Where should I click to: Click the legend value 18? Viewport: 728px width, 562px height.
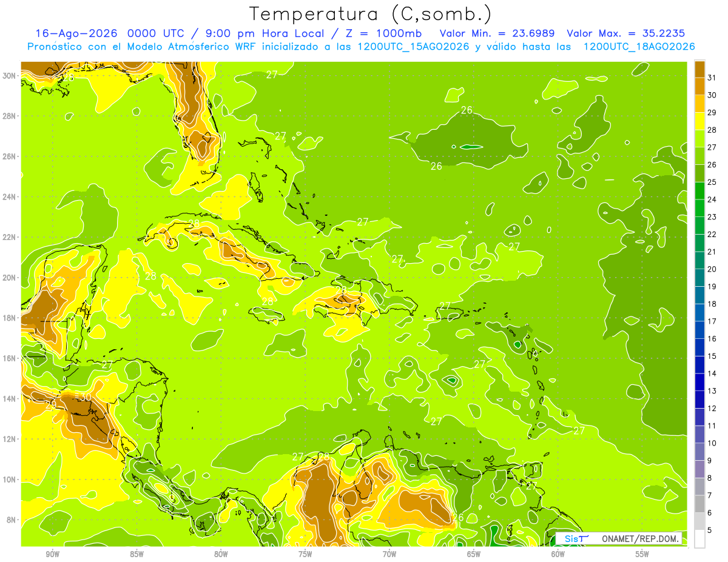click(712, 304)
